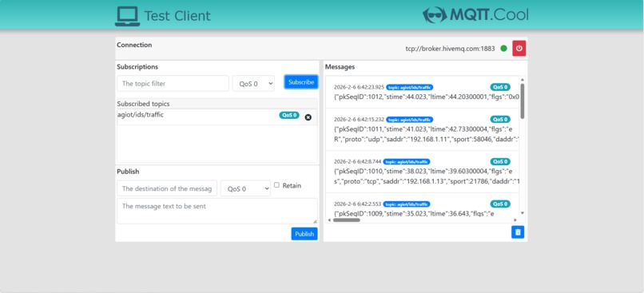Clear messages with the trash button
This screenshot has height=293, width=644.
point(518,232)
